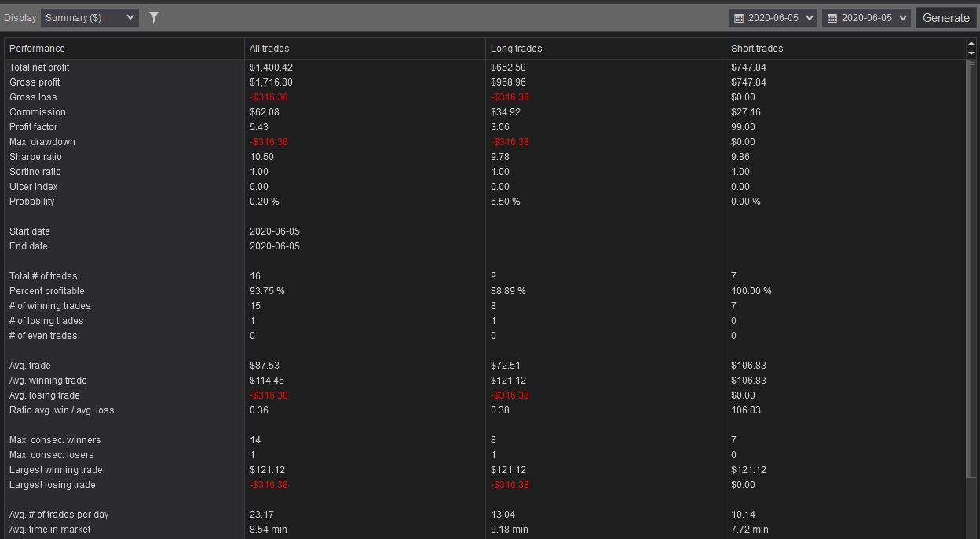Select the $1,400.42 total net profit value

(x=271, y=67)
